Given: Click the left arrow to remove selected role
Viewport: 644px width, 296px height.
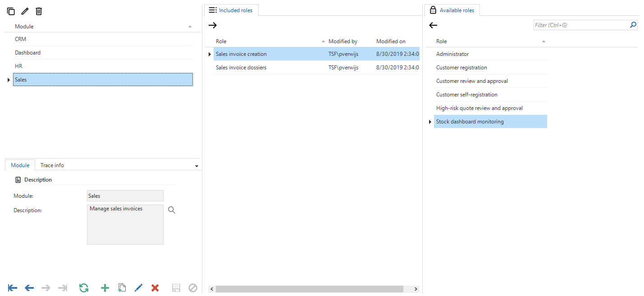Looking at the screenshot, I should pos(433,25).
